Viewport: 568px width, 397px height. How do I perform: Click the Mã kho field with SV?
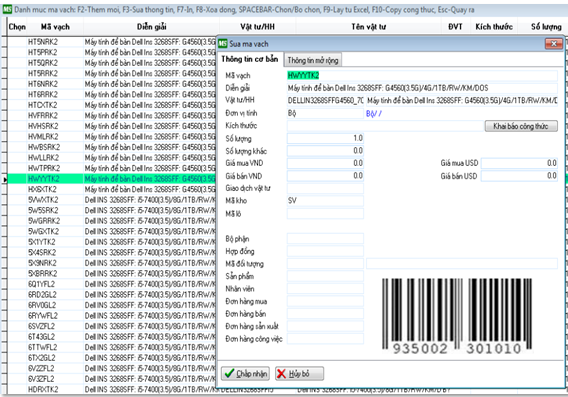325,201
